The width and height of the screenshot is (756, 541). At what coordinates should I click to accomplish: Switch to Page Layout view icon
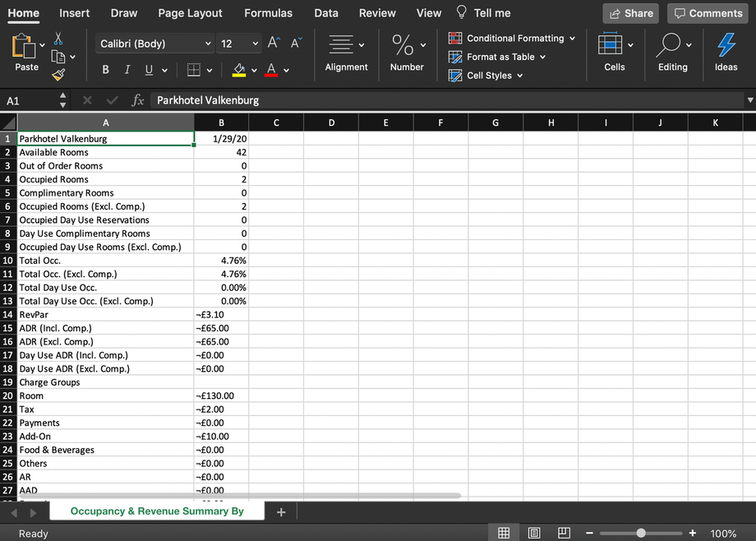(x=534, y=533)
